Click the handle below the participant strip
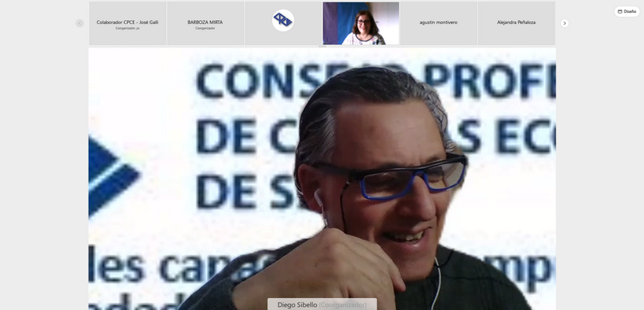The height and width of the screenshot is (310, 644). tap(322, 47)
